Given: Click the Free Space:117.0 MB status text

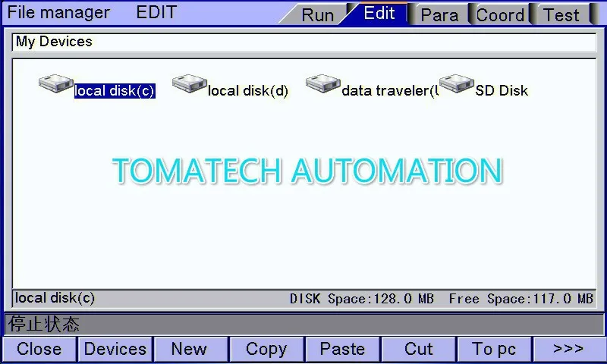Looking at the screenshot, I should [521, 299].
